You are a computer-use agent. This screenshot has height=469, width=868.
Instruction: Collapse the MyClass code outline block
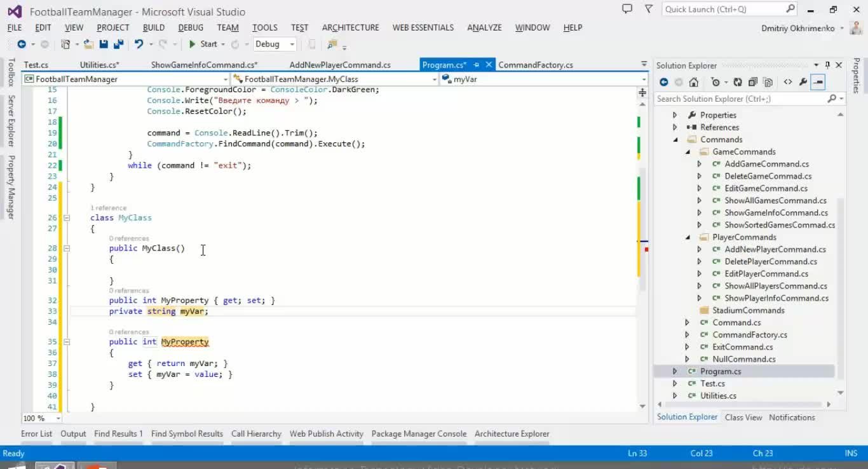pyautogui.click(x=66, y=217)
